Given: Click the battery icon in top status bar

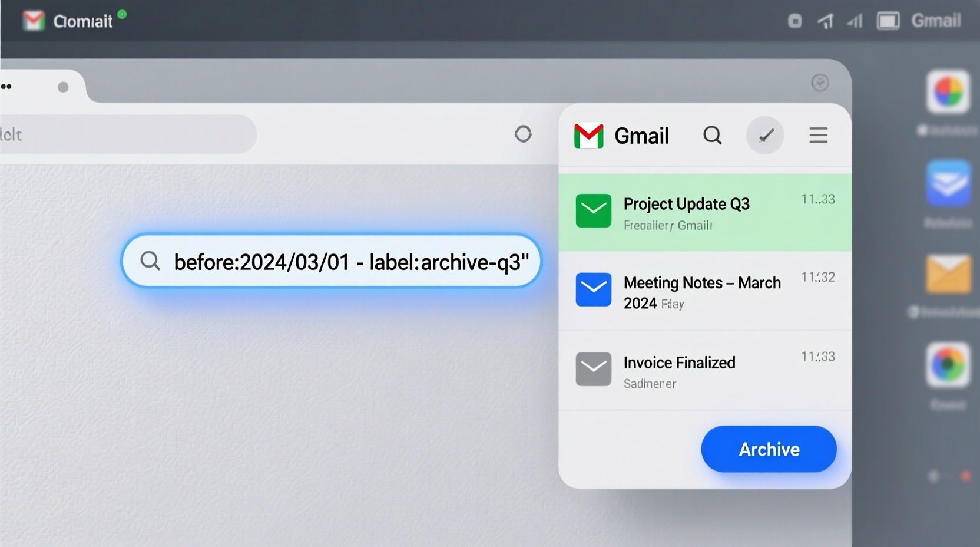Looking at the screenshot, I should point(888,22).
